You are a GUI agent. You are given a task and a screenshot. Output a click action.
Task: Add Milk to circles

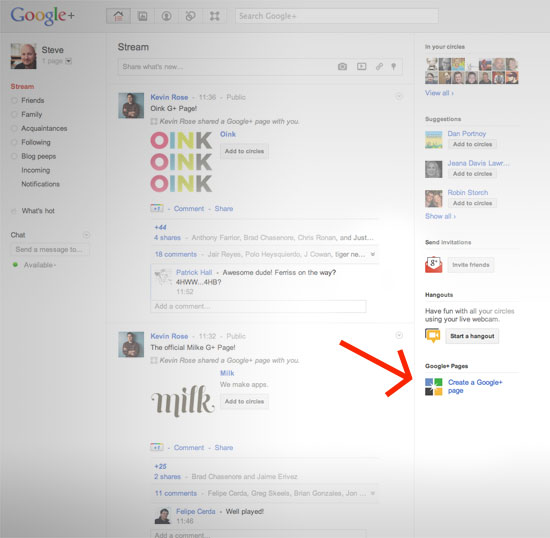click(244, 401)
